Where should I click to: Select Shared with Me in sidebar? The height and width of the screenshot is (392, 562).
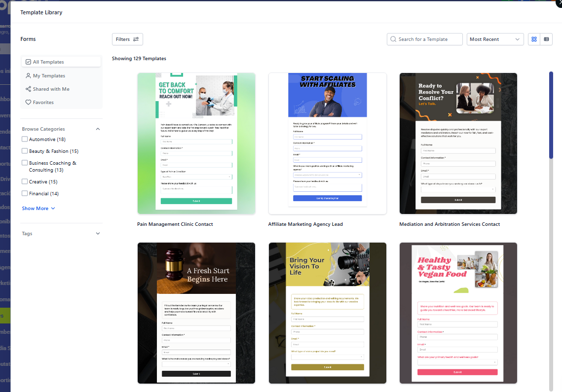click(51, 89)
